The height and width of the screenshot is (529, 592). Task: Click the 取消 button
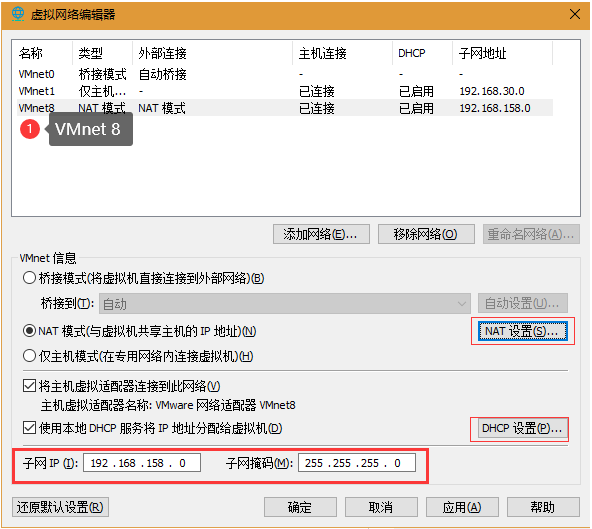[381, 507]
